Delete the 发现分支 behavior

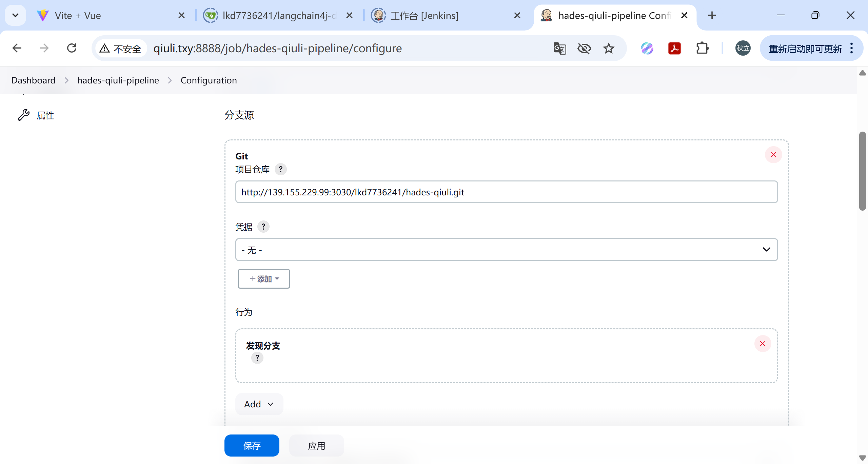pyautogui.click(x=762, y=344)
